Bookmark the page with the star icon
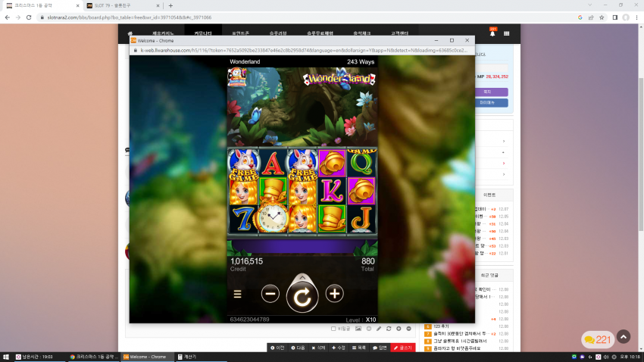644x362 pixels. pyautogui.click(x=602, y=17)
